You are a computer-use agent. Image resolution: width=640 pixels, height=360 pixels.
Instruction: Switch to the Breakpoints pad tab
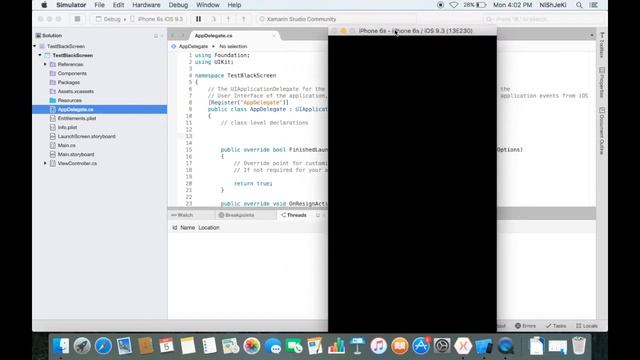[236, 215]
